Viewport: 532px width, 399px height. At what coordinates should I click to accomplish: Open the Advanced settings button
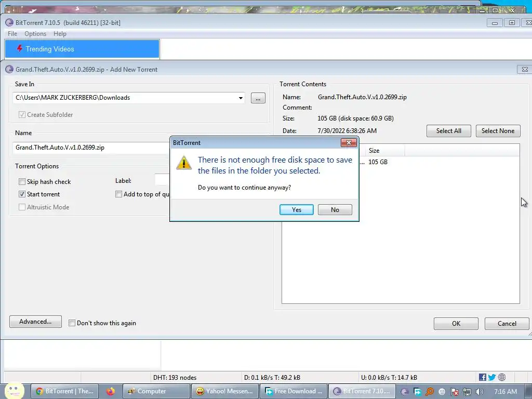coord(36,322)
